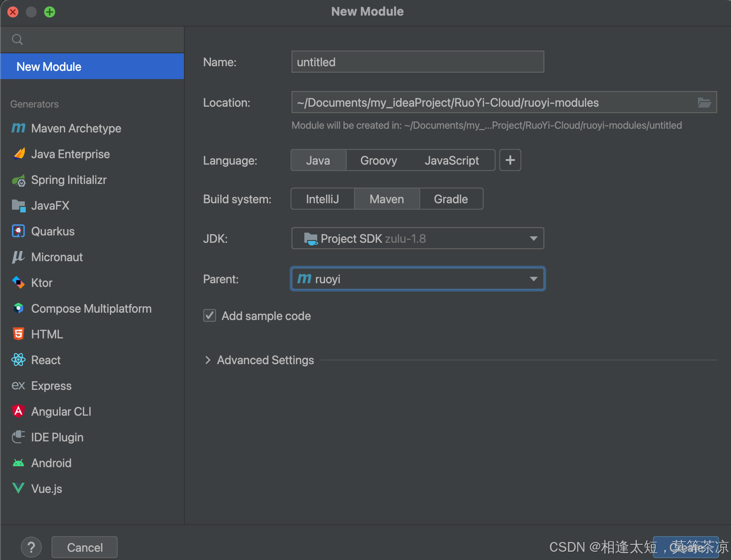This screenshot has width=731, height=560.
Task: Open the Parent module dropdown
Action: (418, 279)
